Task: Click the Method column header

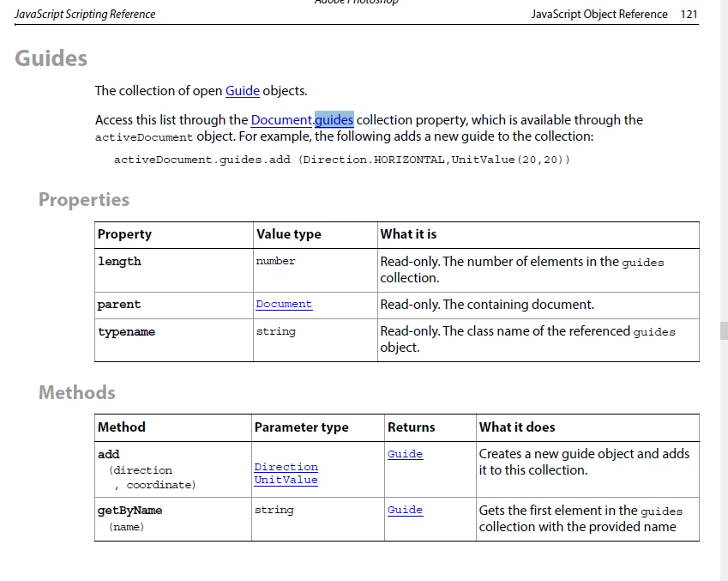Action: click(x=122, y=427)
